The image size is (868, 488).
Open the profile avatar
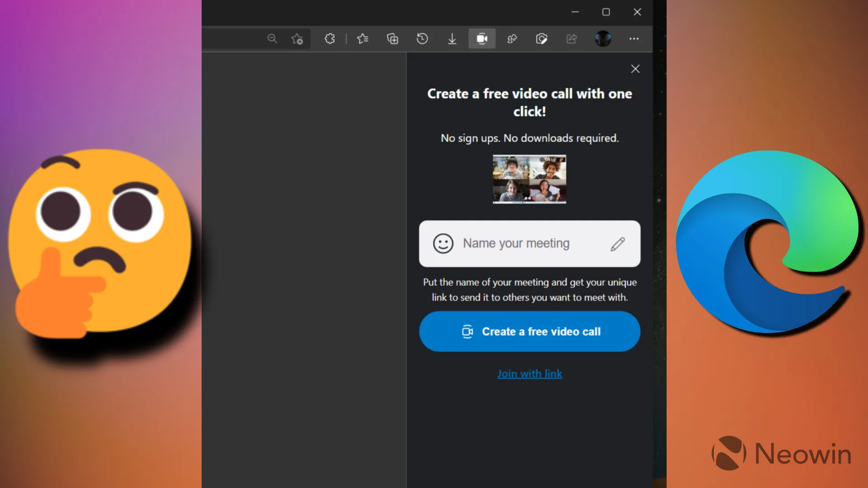(x=603, y=38)
